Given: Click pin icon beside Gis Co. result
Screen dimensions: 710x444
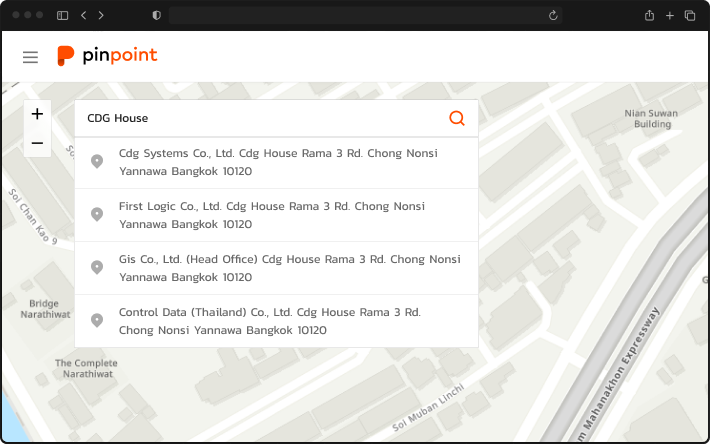Looking at the screenshot, I should [x=97, y=267].
